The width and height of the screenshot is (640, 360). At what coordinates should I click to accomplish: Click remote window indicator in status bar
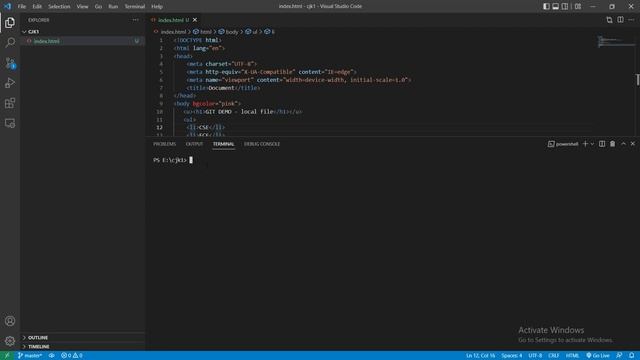tap(7, 356)
